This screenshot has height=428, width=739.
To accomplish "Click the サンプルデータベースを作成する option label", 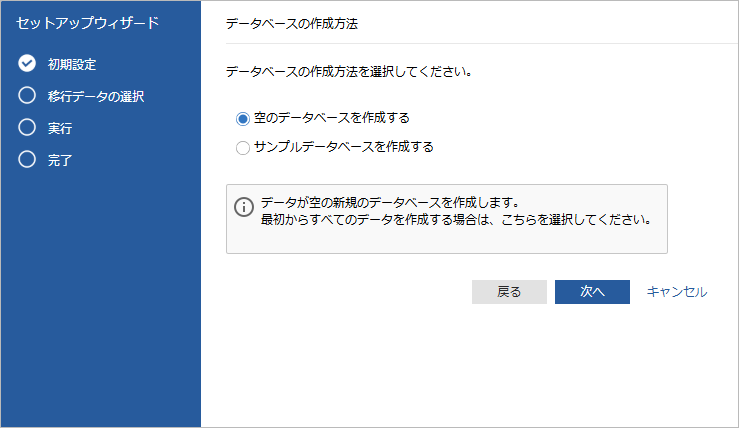I will (343, 147).
